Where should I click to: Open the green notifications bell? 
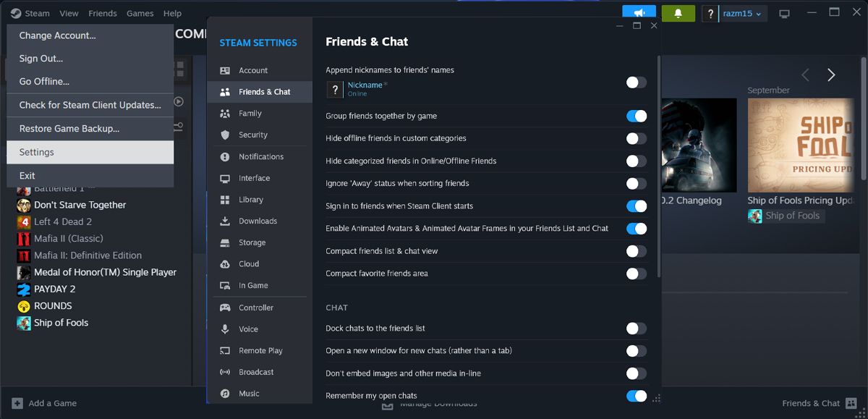[678, 13]
